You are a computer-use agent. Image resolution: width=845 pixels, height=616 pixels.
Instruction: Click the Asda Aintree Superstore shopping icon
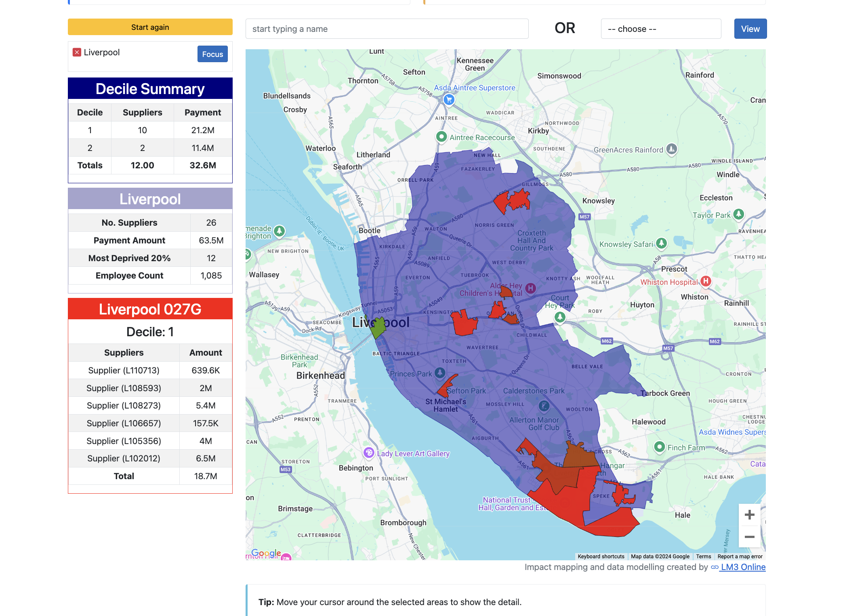click(449, 99)
